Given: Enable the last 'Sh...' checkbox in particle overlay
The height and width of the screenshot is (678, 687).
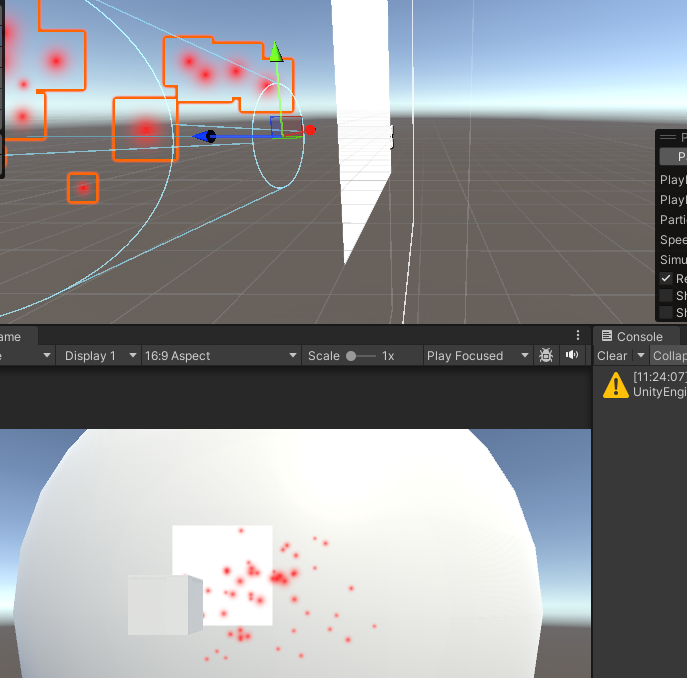Looking at the screenshot, I should [666, 312].
